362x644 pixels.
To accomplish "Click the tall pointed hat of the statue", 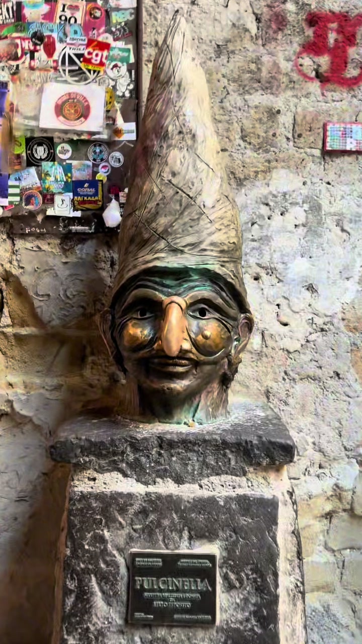I will [x=181, y=161].
